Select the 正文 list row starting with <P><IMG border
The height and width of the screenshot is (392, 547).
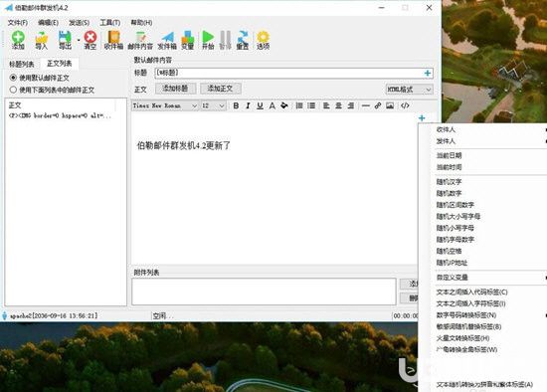pos(60,115)
